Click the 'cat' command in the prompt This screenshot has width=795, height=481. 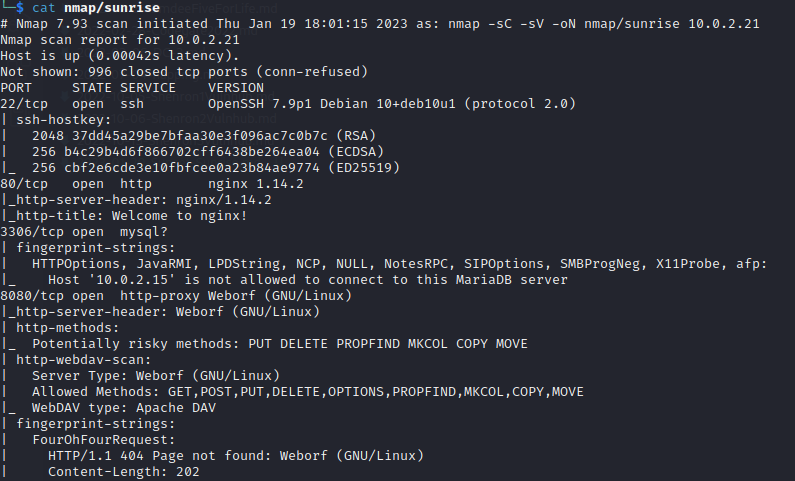pos(44,8)
